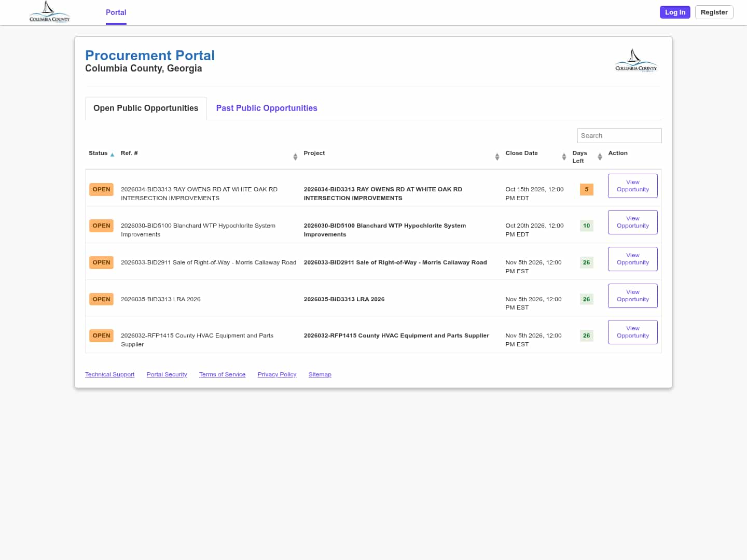Screen dimensions: 747x560
Task: Sort table by Close Date sort arrows
Action: (564, 157)
